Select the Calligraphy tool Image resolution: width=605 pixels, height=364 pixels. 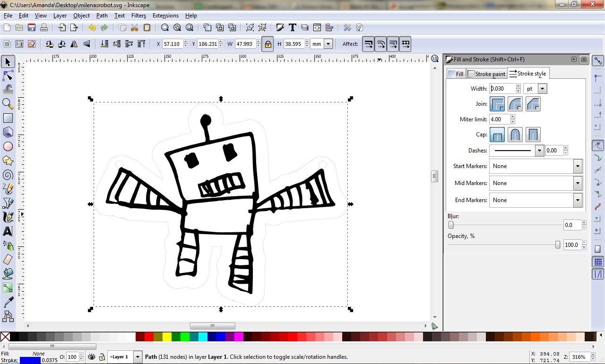pyautogui.click(x=8, y=217)
